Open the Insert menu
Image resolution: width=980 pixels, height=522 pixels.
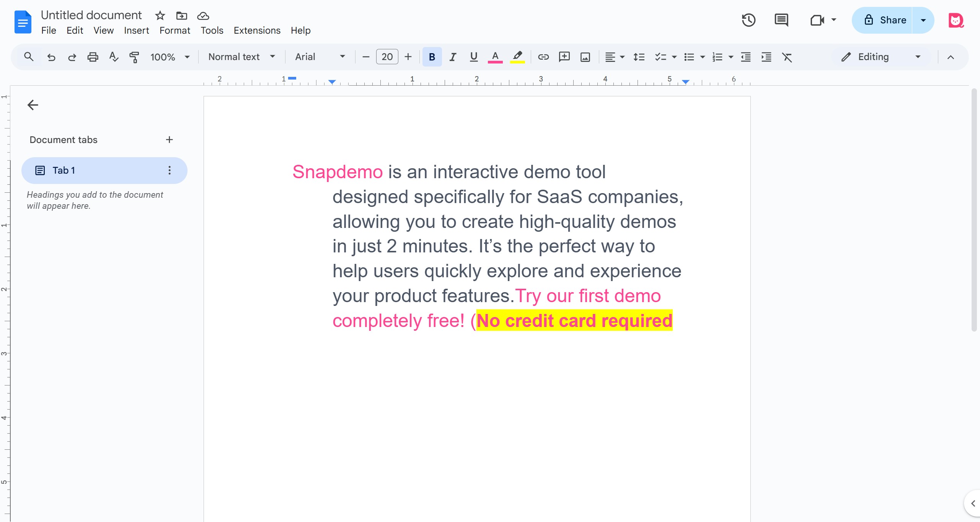tap(136, 31)
